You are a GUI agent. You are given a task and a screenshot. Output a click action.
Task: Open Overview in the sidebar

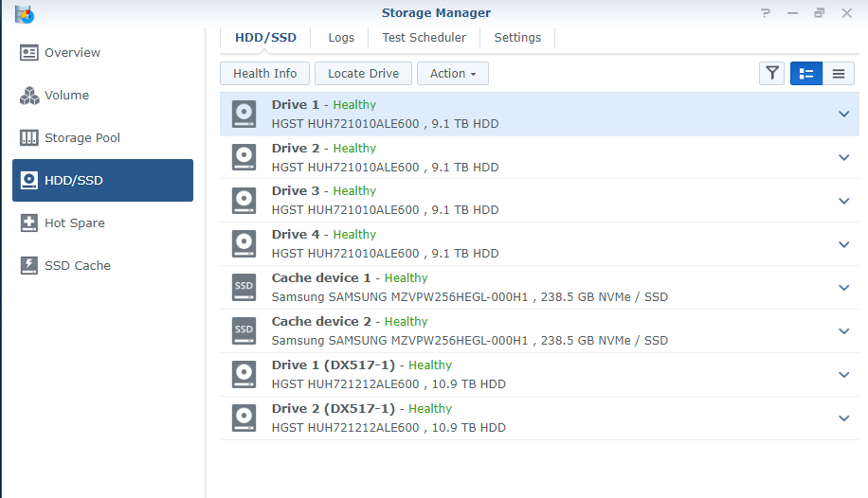point(103,53)
